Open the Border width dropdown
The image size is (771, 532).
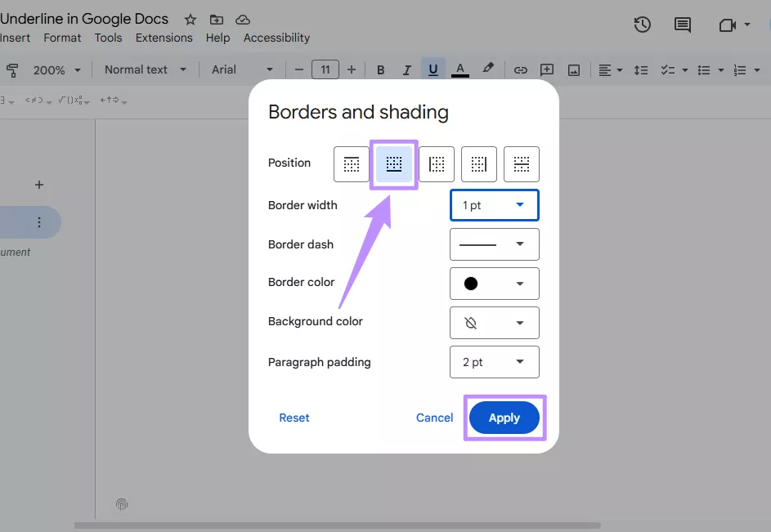click(494, 205)
